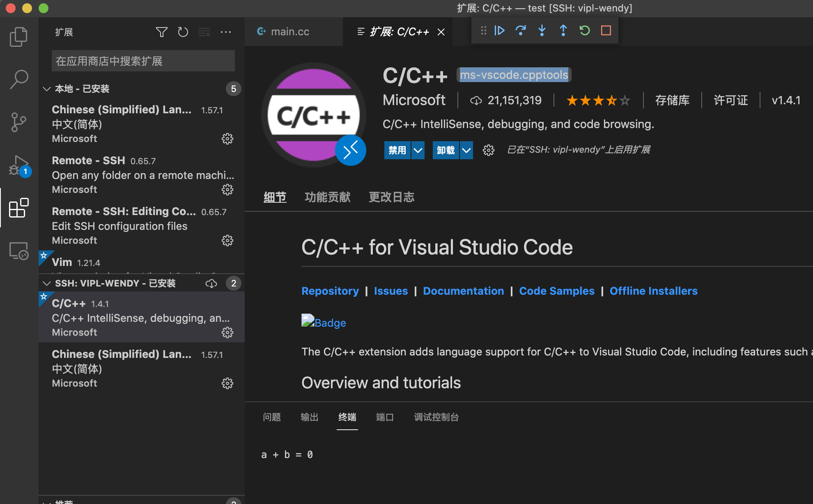Open gear for SSH-installed Chinese Language pack
Screen dimensions: 813x504
click(x=227, y=383)
